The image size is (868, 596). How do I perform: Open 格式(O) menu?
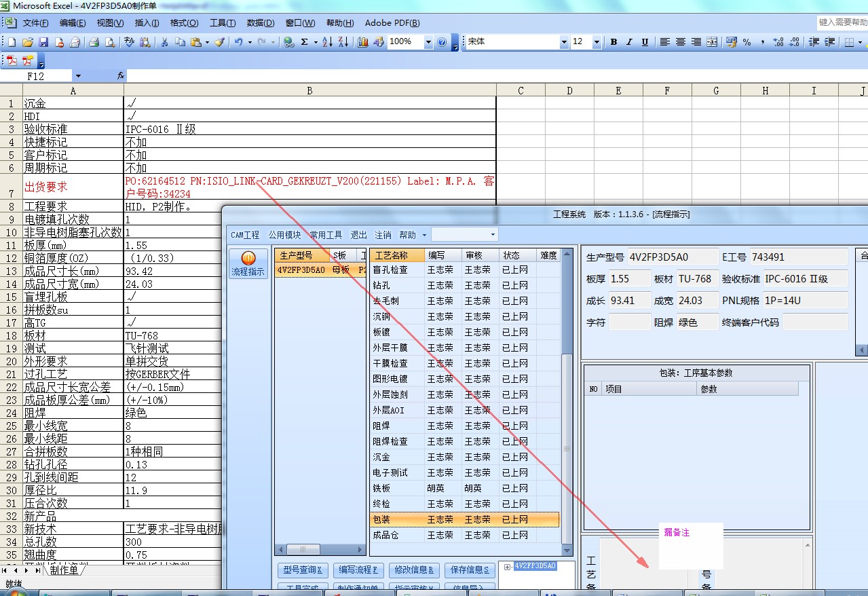185,23
